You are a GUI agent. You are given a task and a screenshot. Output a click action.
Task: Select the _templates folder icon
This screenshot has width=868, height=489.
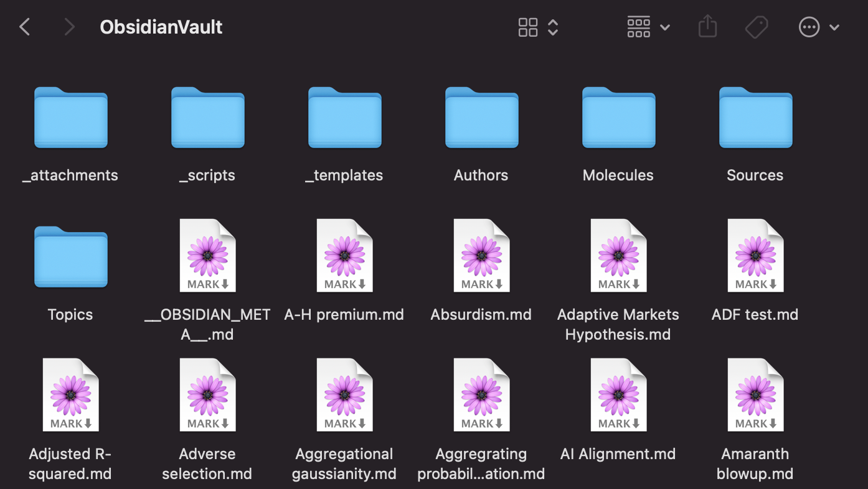[344, 118]
